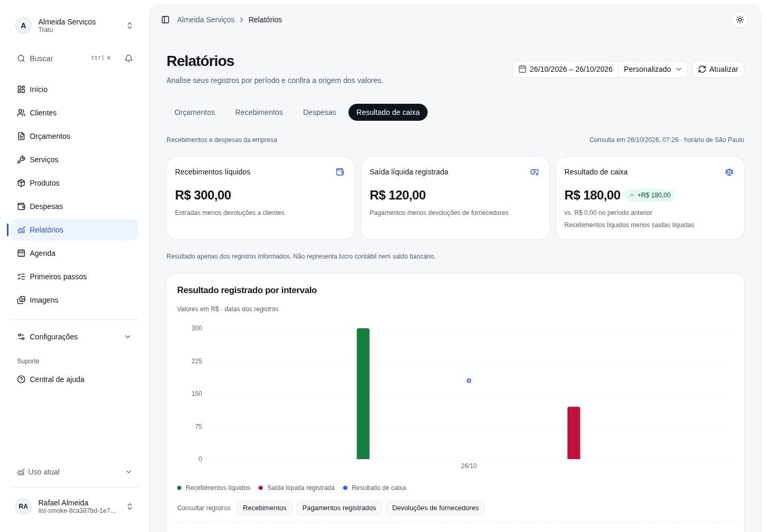Screen dimensions: 766x532
Task: Open Central de ajuda
Action: click(x=74, y=379)
